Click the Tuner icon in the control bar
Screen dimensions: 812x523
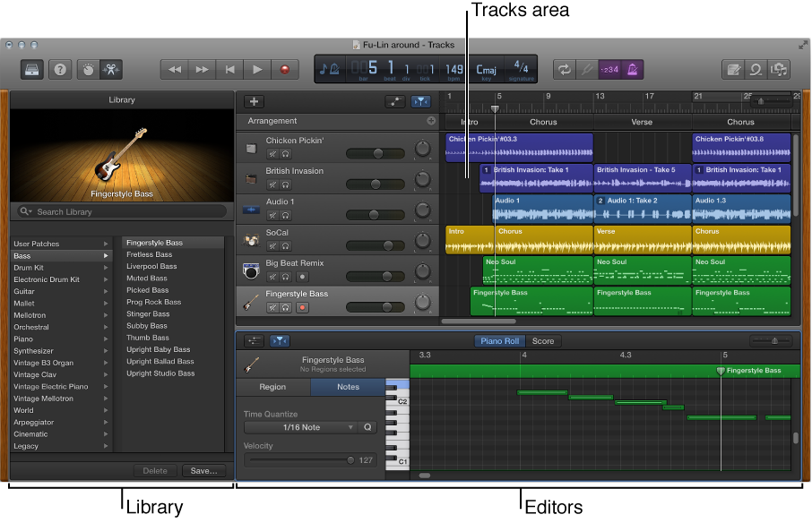(x=587, y=69)
